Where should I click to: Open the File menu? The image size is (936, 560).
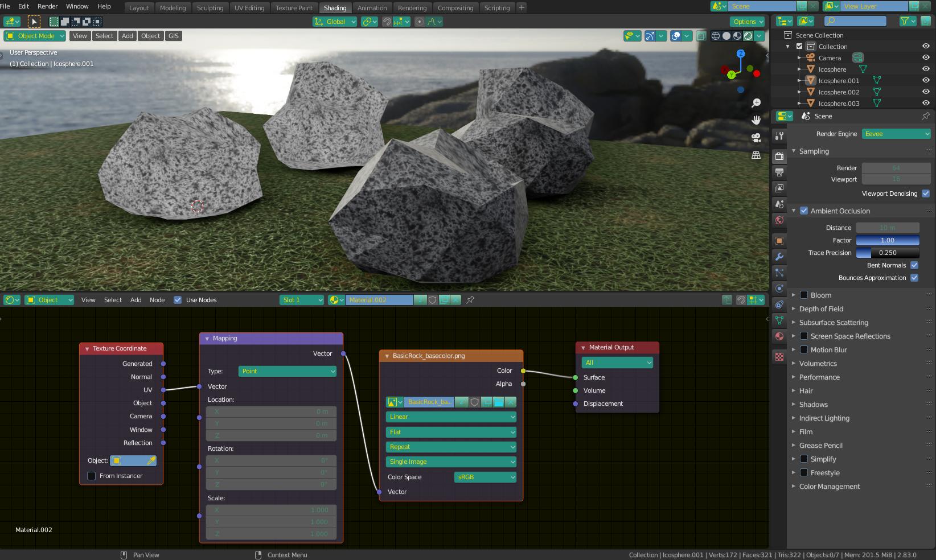coord(5,6)
